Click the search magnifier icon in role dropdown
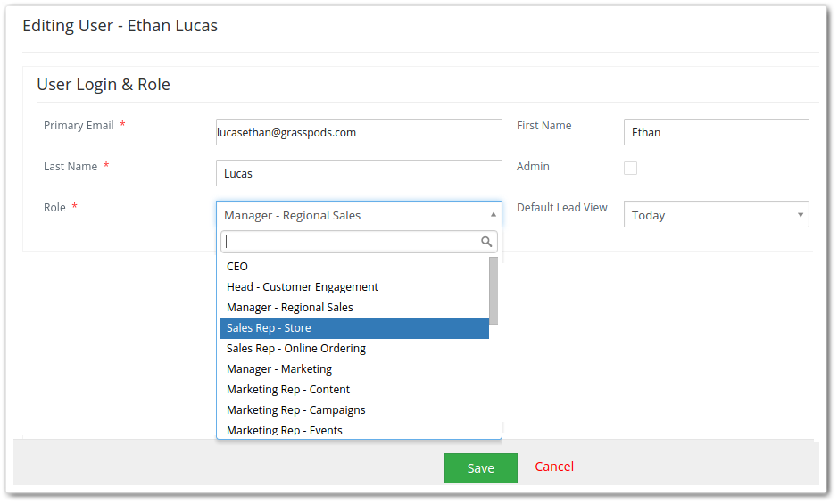 485,242
